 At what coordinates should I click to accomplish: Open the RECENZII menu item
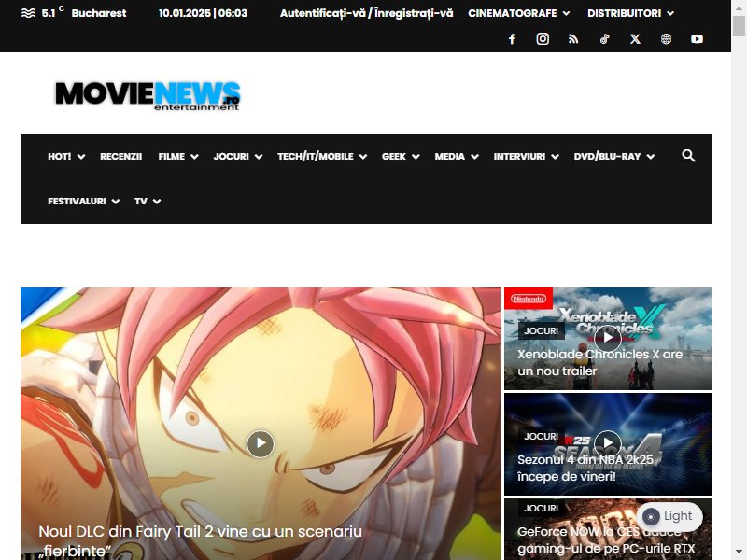tap(121, 156)
